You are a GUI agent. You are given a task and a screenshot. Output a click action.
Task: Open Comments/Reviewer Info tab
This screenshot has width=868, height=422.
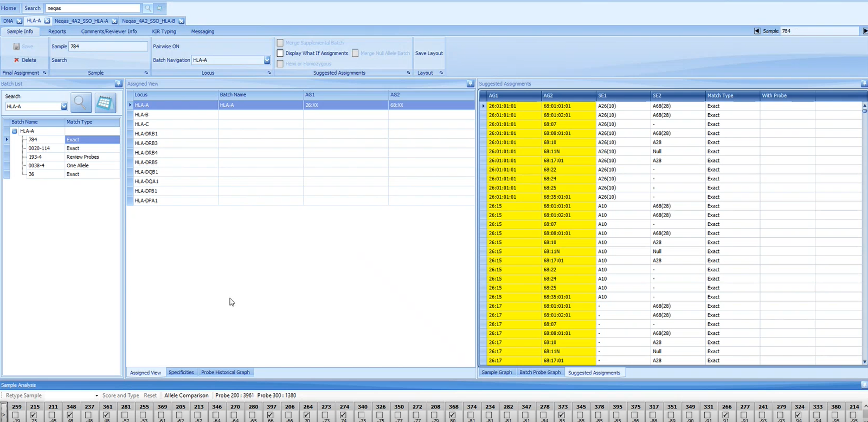(x=109, y=31)
